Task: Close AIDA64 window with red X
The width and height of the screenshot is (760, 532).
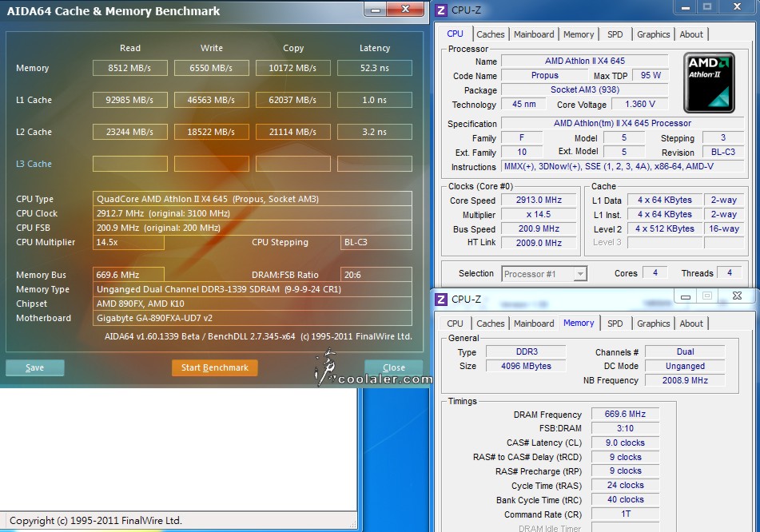Action: click(406, 10)
